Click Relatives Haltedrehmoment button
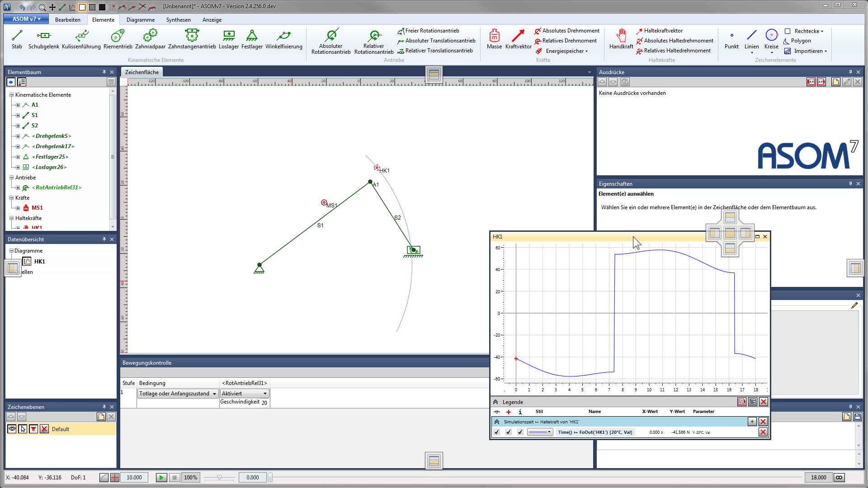The height and width of the screenshot is (488, 868). 673,51
